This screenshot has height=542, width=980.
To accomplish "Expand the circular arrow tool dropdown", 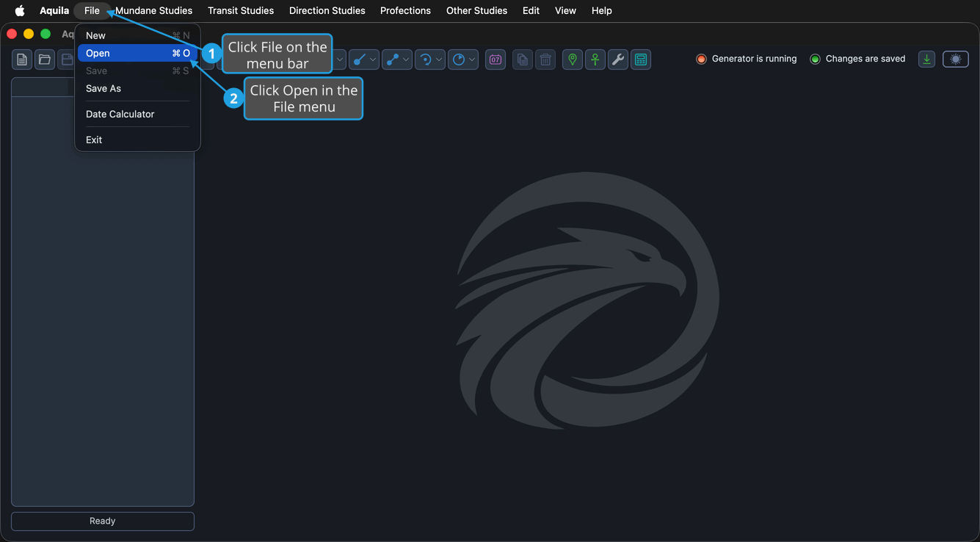I will tap(439, 60).
